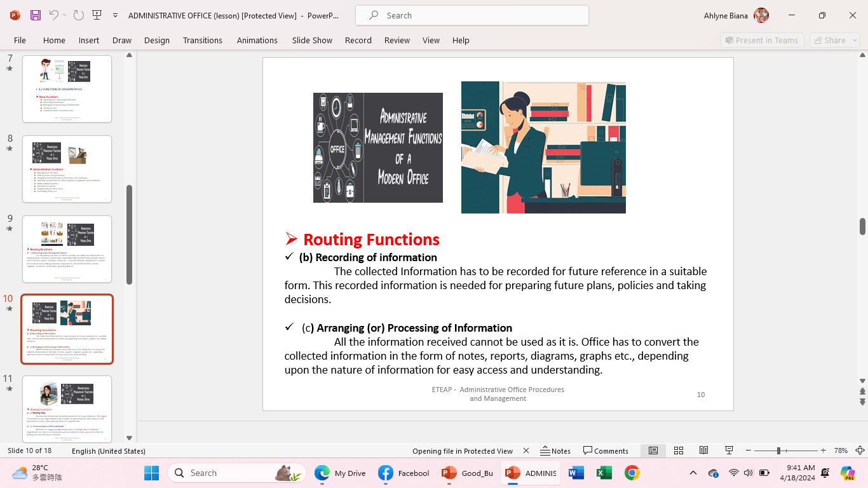
Task: Switch to Reading View
Action: (x=704, y=451)
